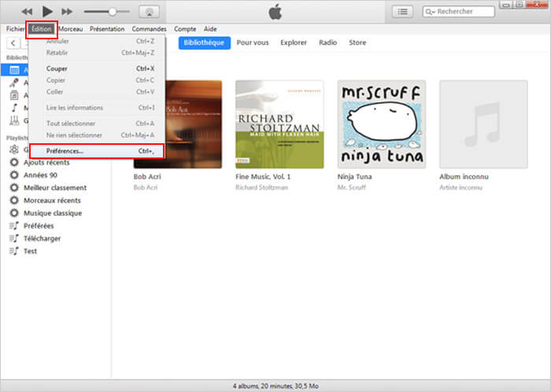Open the Ninja Tuna album cover
Viewport: 551px width, 392px height.
tap(382, 124)
